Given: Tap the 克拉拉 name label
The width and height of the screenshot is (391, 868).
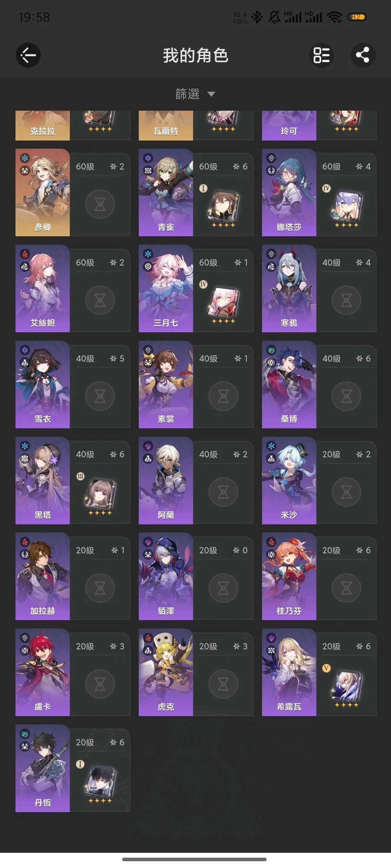Looking at the screenshot, I should coord(43,131).
